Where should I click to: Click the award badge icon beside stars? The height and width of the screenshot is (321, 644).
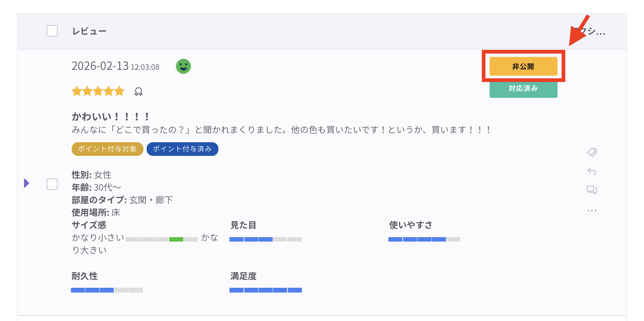click(139, 92)
